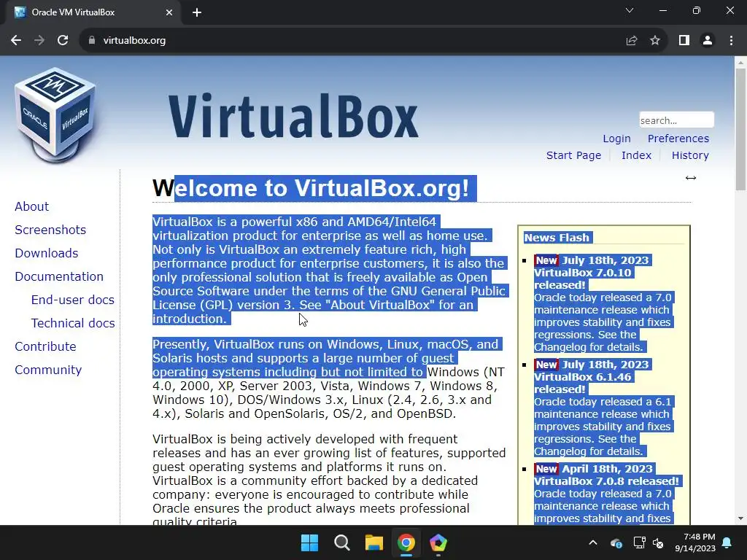Viewport: 747px width, 560px height.
Task: Open the History link
Action: tap(690, 155)
